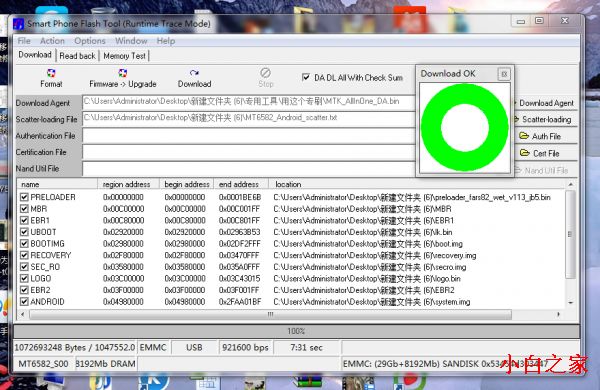Click the horizontal scrollbar of partition list
This screenshot has width=600, height=390.
click(x=270, y=314)
